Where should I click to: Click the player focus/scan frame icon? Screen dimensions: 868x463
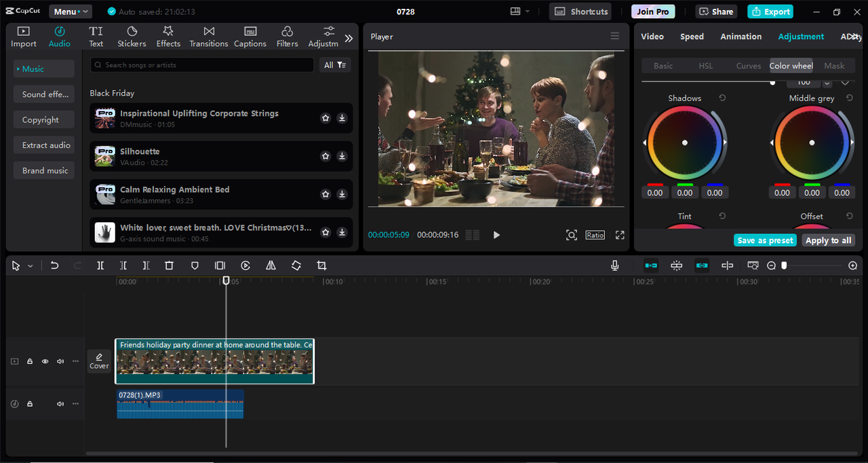coord(572,235)
